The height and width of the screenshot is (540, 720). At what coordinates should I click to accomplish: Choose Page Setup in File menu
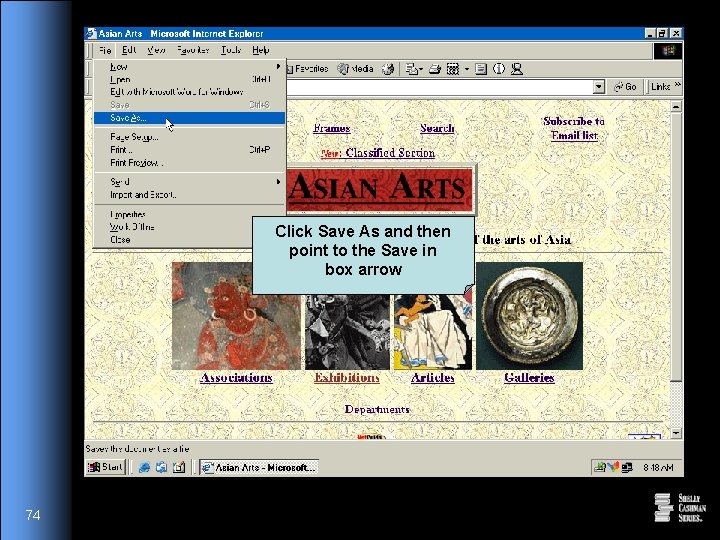coord(190,137)
